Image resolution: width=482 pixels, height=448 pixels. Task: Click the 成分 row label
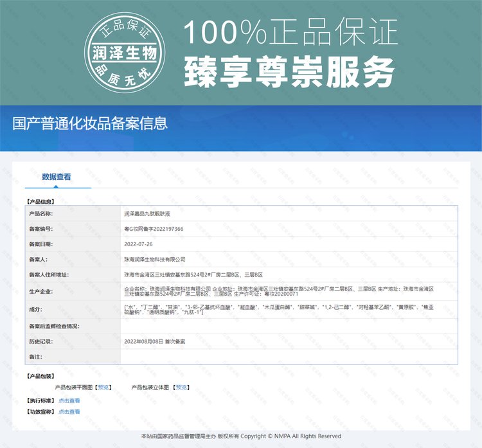point(35,310)
